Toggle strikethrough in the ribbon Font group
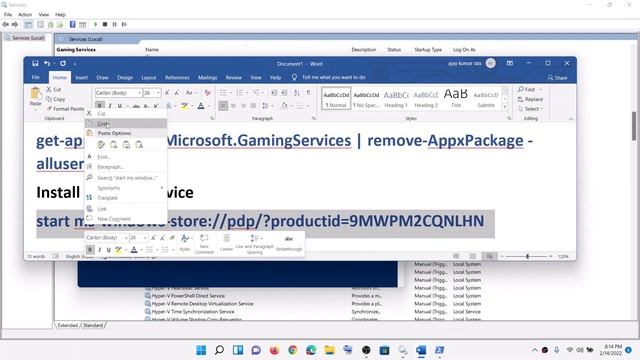The image size is (640, 360). [136, 106]
